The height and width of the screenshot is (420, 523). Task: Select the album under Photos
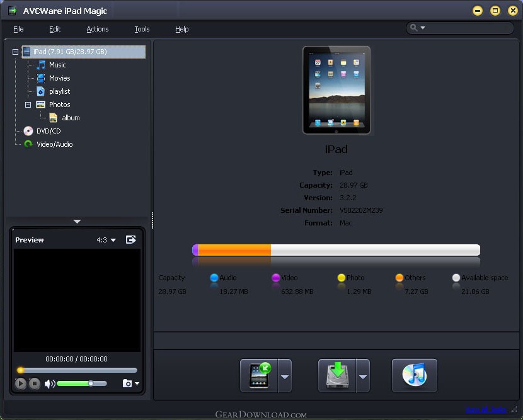click(71, 118)
